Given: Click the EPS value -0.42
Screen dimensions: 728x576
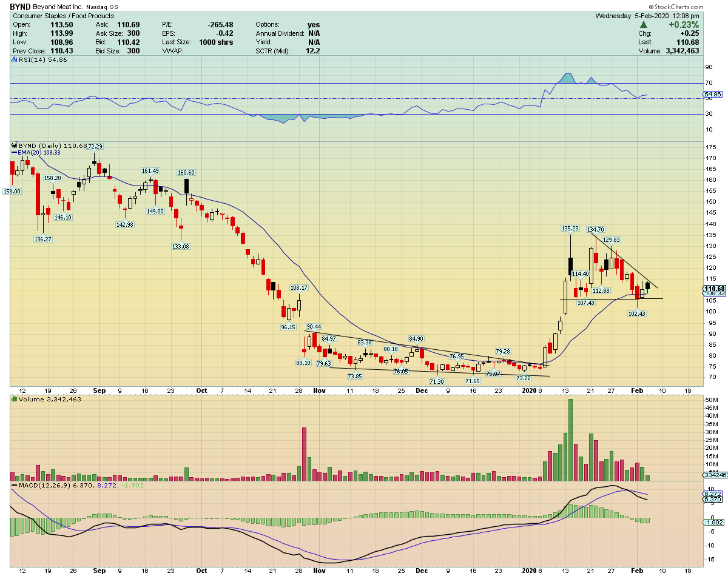Looking at the screenshot, I should tap(225, 33).
